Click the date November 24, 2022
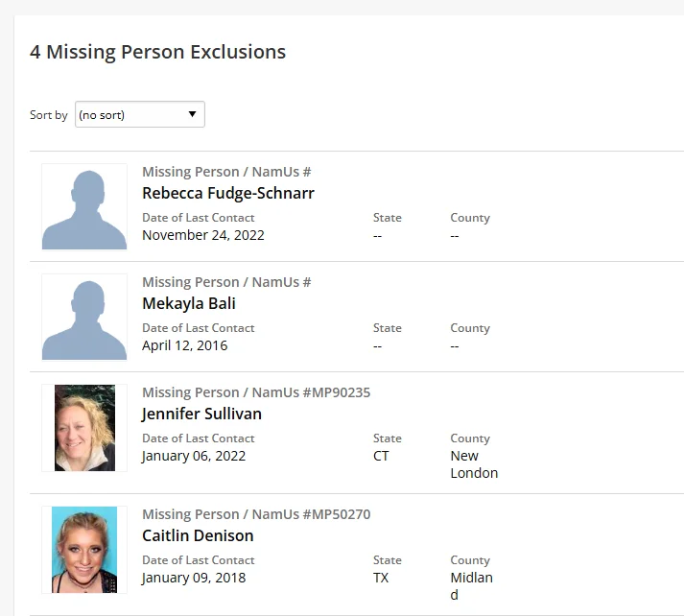Screen dimensions: 684x616 click(203, 235)
